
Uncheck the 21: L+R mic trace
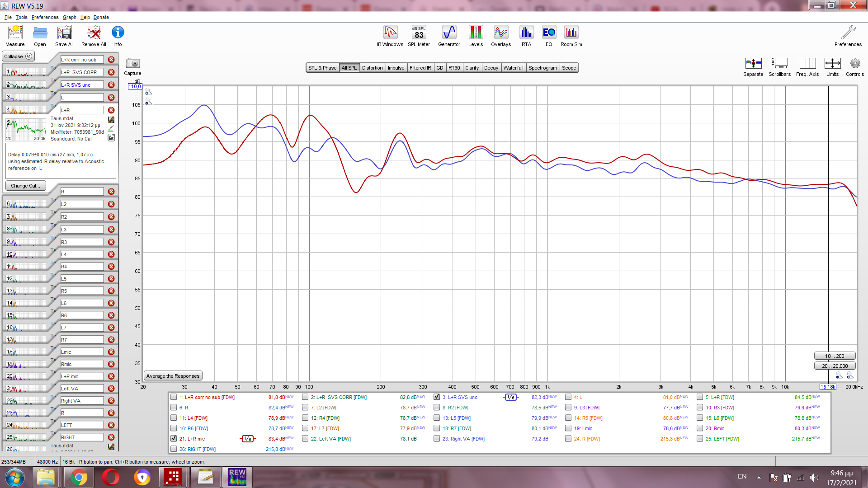(x=174, y=439)
